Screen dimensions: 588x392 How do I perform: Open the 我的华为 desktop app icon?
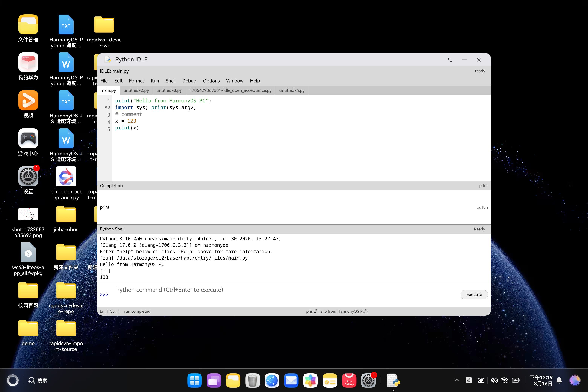pyautogui.click(x=28, y=62)
